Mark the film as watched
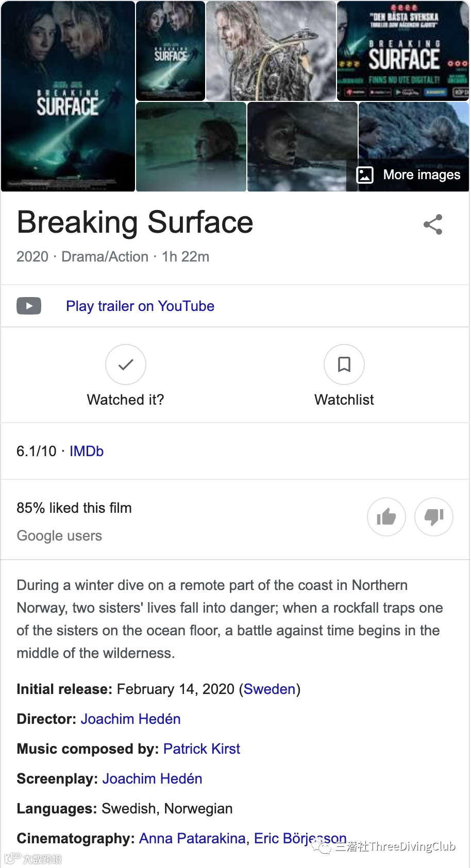 [126, 364]
